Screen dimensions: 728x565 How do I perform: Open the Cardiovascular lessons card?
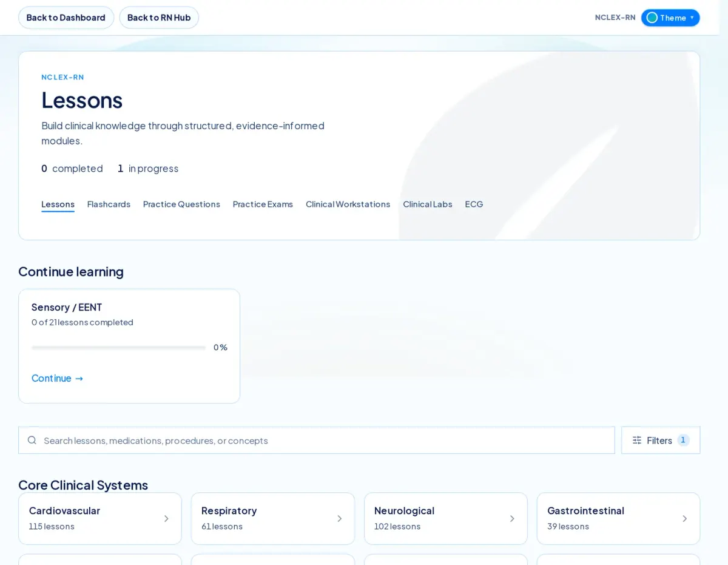click(x=100, y=518)
